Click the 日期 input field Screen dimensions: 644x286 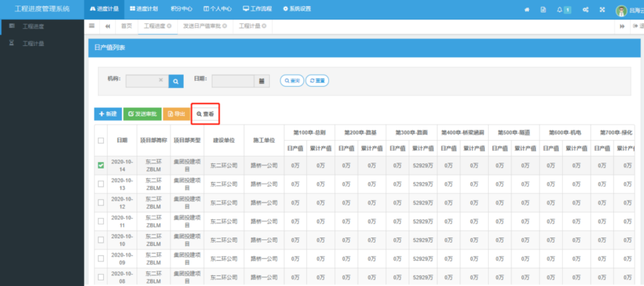(233, 81)
